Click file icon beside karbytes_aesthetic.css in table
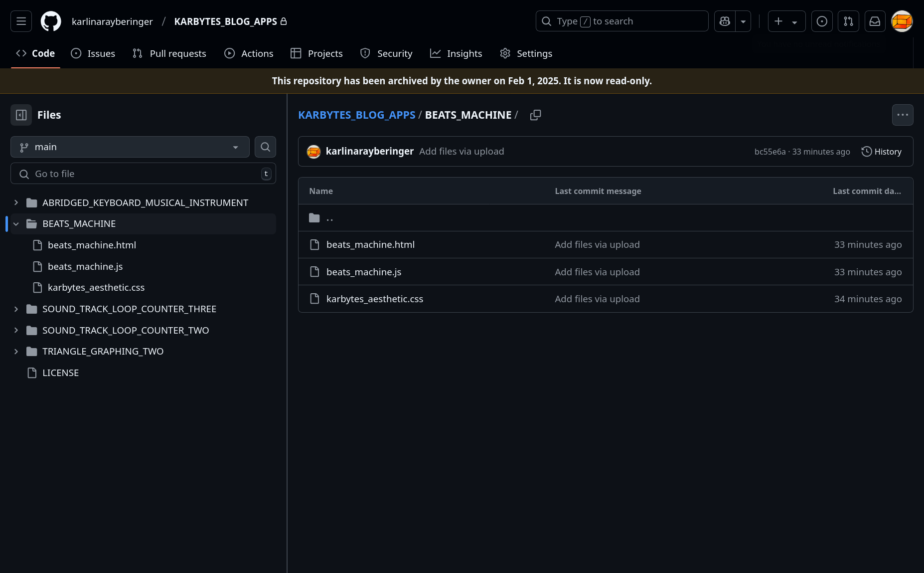Viewport: 924px width, 573px height. click(314, 299)
